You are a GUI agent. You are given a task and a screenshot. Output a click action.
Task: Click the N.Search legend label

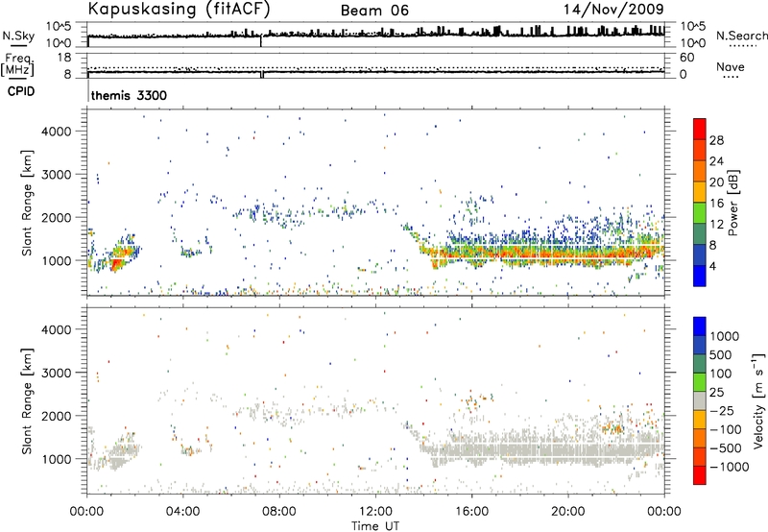coord(741,36)
